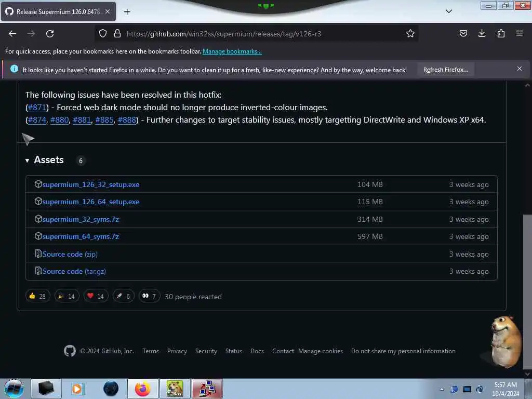Click the page vertical scrollbar thumb
The width and height of the screenshot is (532, 399).
[x=527, y=292]
